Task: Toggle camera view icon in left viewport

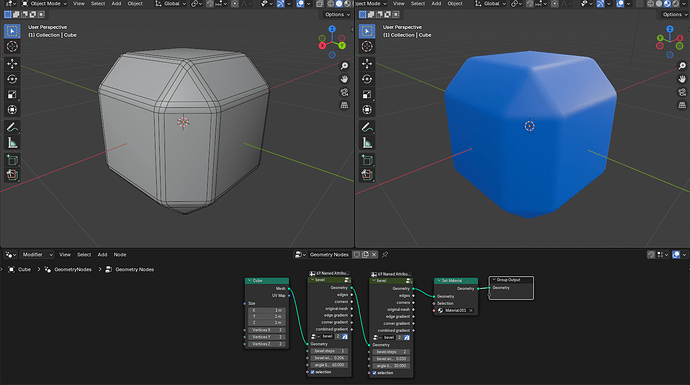Action: (x=344, y=92)
